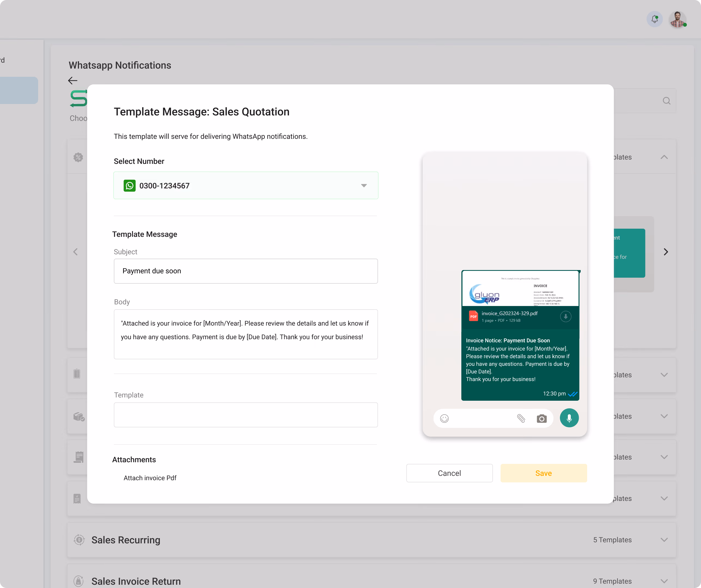Tap the green microphone button
701x588 pixels.
pos(569,418)
